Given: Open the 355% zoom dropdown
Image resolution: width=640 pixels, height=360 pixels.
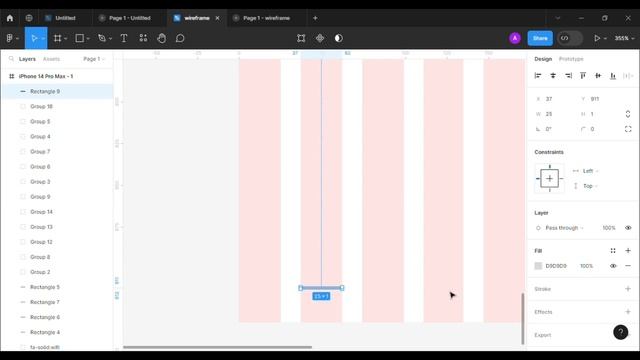Looking at the screenshot, I should (625, 38).
